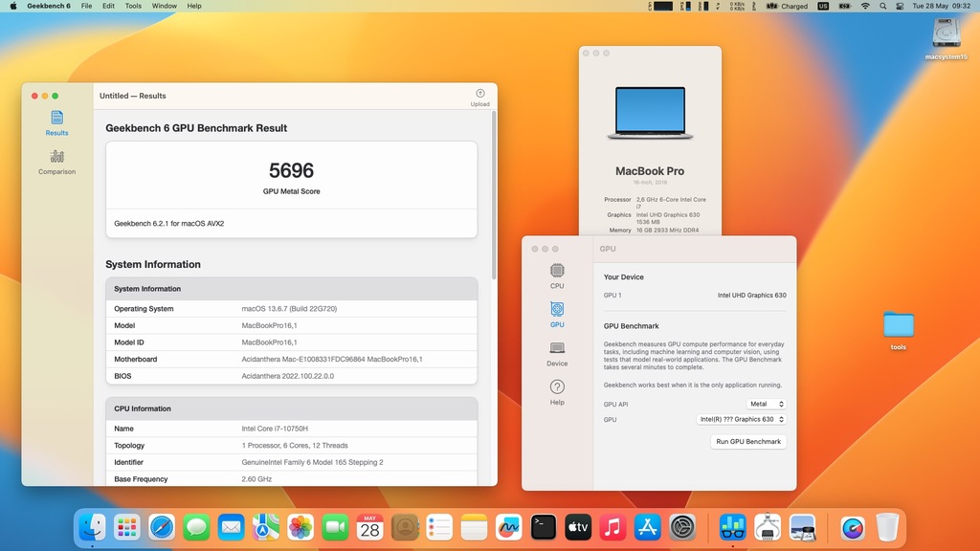The image size is (980, 551).
Task: Open Apple TV from the dock
Action: click(578, 528)
